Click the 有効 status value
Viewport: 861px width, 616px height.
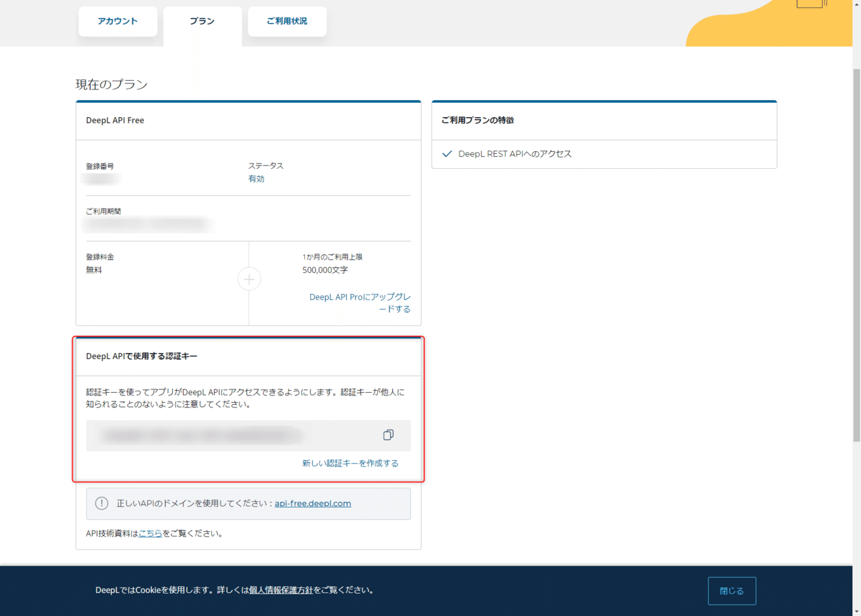tap(256, 179)
